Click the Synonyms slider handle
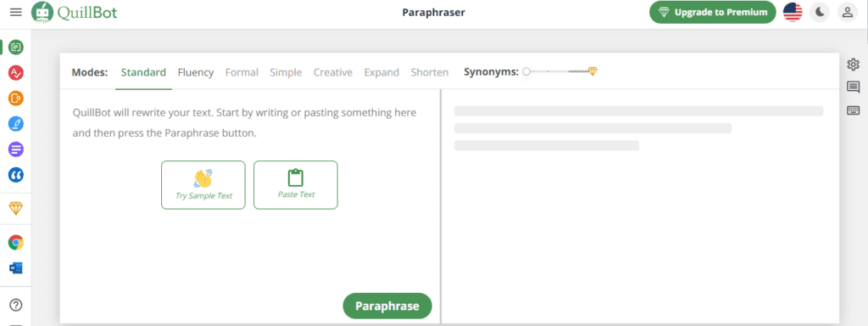 tap(526, 71)
